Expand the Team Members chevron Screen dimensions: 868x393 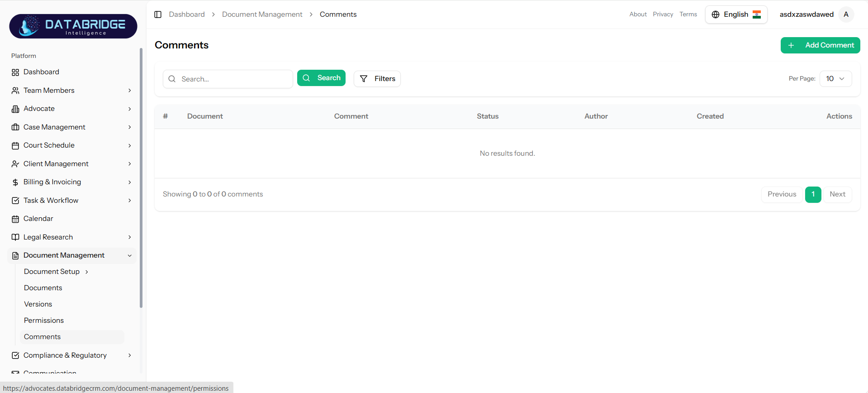(x=130, y=91)
